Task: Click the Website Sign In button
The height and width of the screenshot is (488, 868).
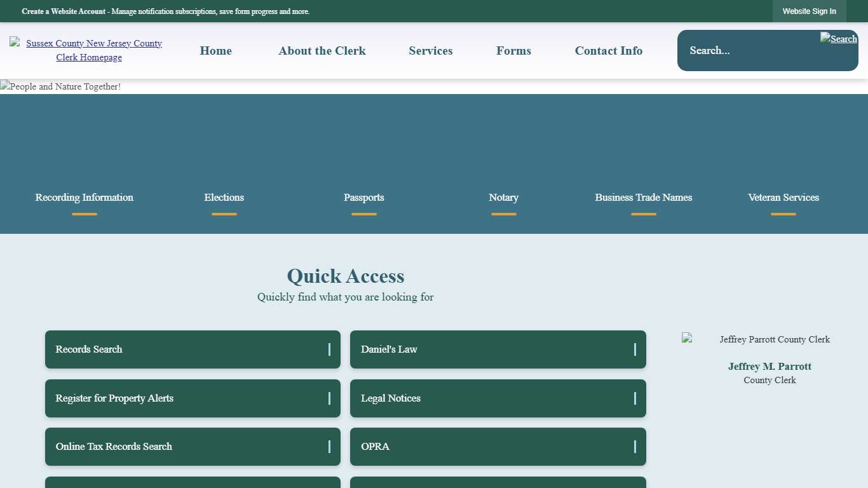Action: tap(809, 11)
